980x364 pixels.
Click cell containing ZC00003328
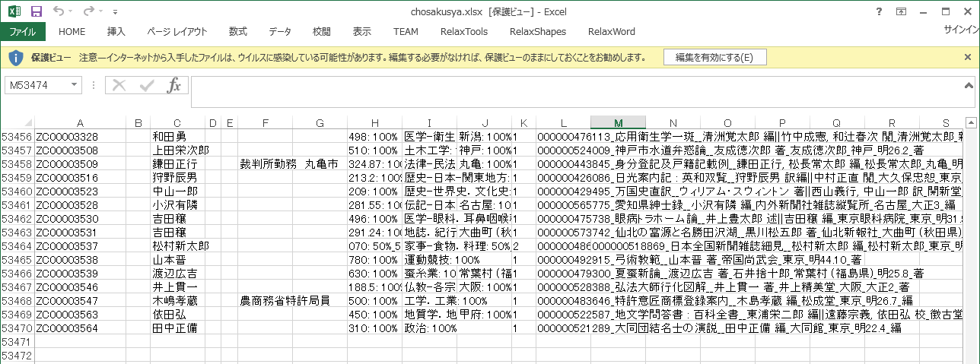(80, 136)
